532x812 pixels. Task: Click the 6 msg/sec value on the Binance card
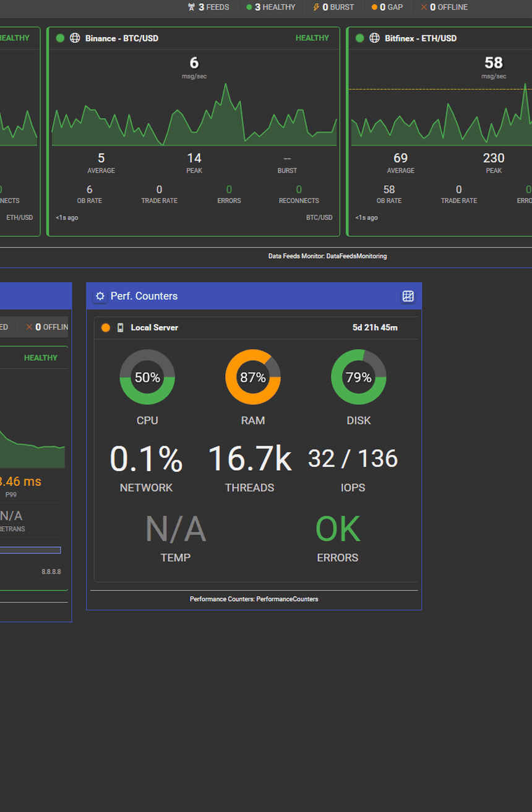click(x=194, y=63)
